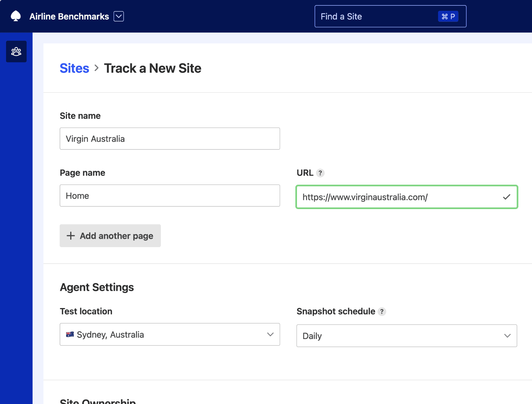This screenshot has width=532, height=404.
Task: Click the Airline Benchmarks team name
Action: click(69, 16)
